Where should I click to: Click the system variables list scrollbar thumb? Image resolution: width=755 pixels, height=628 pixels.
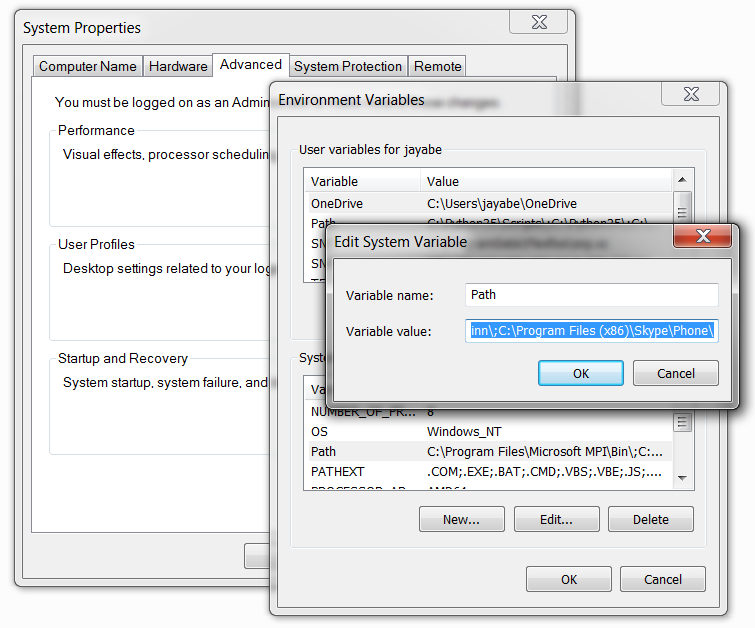[x=682, y=421]
